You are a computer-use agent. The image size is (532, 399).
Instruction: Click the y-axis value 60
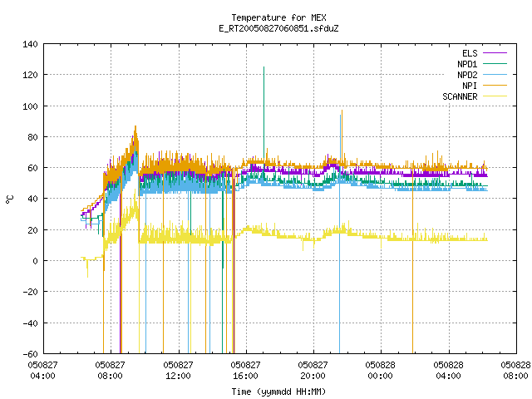[32, 168]
